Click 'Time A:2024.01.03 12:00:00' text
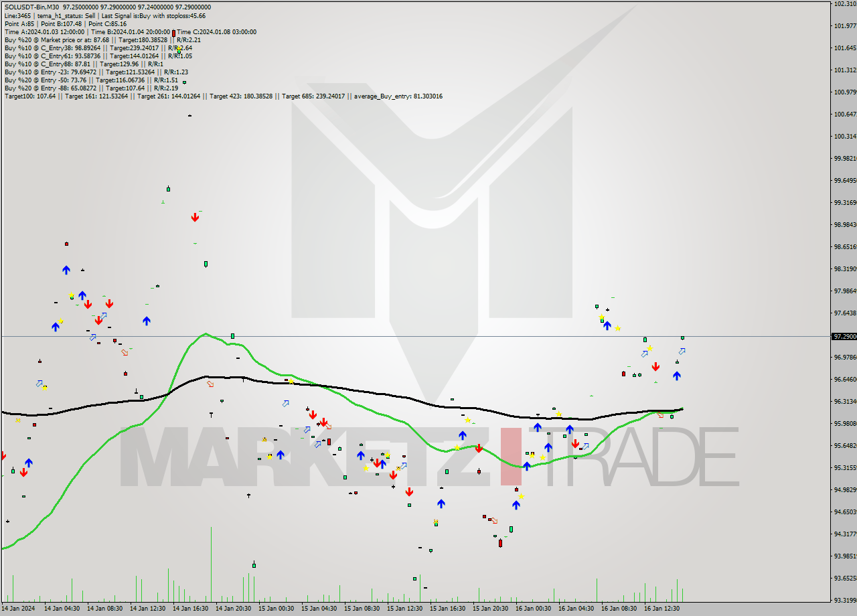The image size is (857, 616). (x=44, y=31)
